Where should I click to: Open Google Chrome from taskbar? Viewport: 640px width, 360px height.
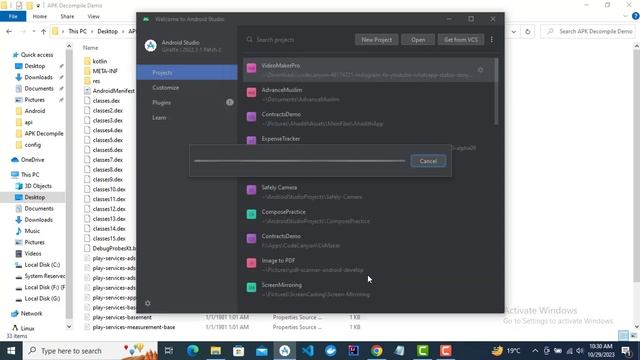click(x=377, y=351)
